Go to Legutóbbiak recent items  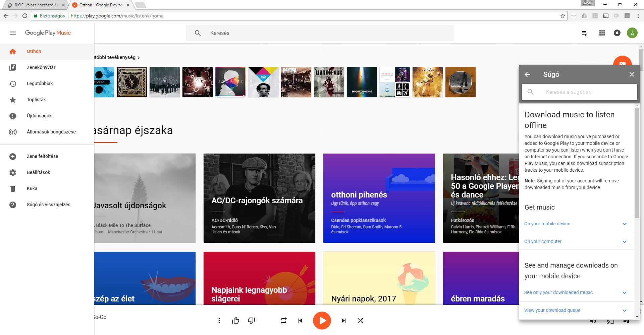point(47,83)
